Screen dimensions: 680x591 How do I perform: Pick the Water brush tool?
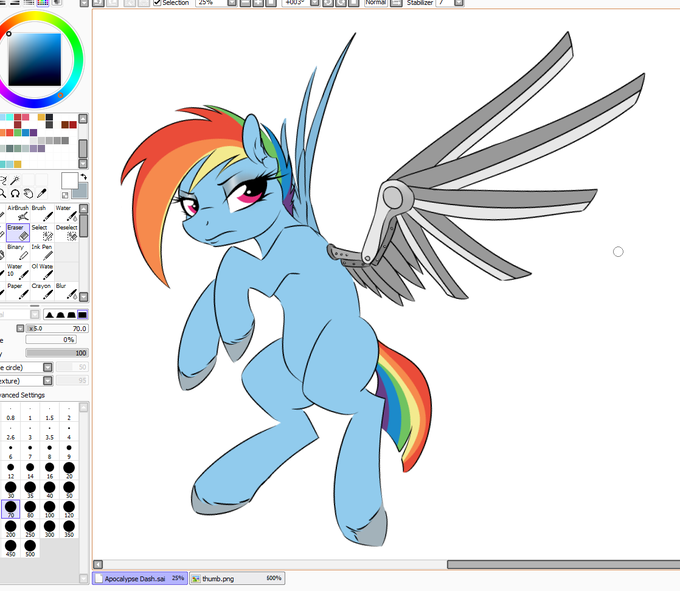coord(66,213)
